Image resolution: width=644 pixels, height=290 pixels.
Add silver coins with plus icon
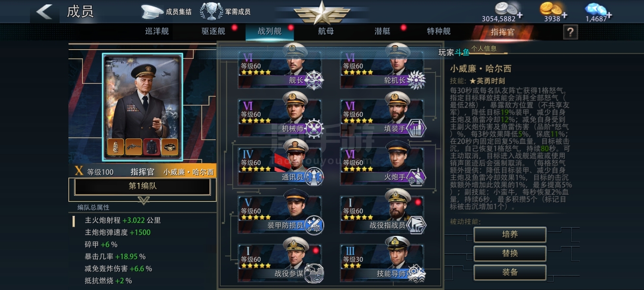[520, 15]
